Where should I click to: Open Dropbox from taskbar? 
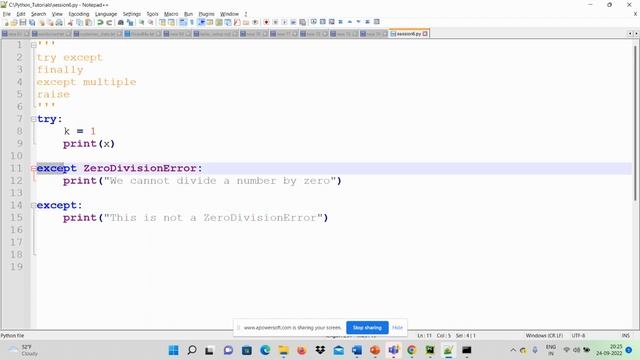(320, 350)
